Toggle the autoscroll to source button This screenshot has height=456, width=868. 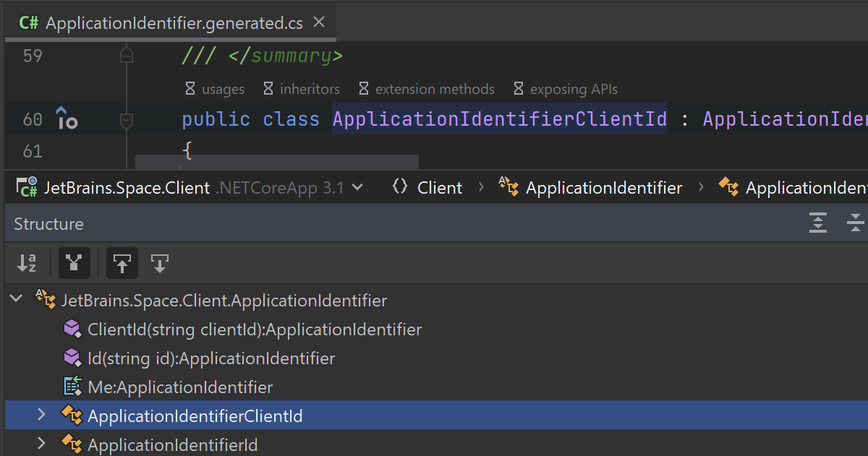122,264
